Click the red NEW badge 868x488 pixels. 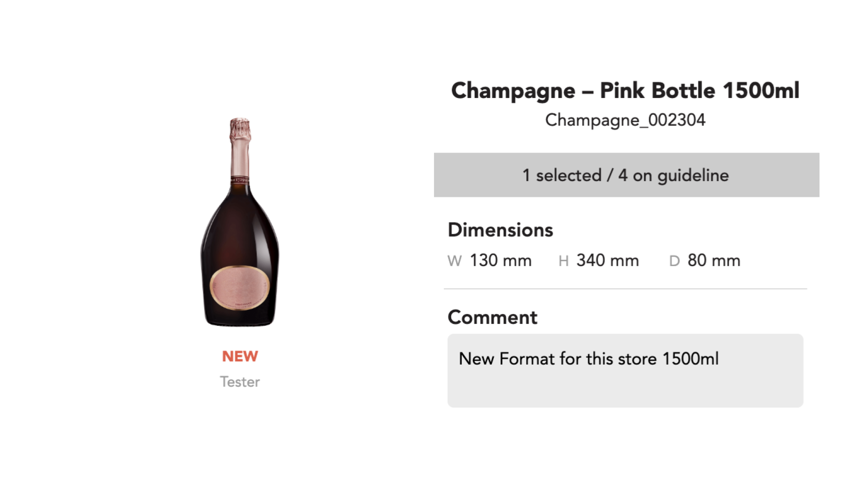[x=240, y=357]
